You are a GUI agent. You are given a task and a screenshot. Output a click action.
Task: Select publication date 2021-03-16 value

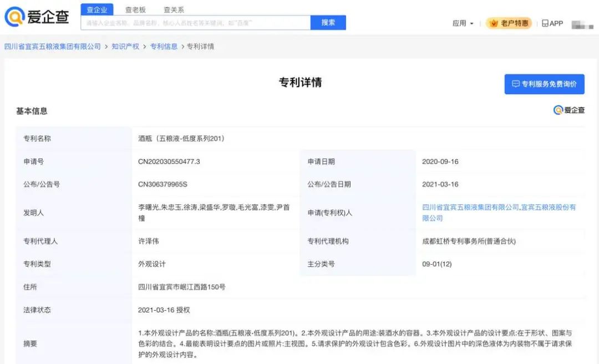(x=440, y=184)
